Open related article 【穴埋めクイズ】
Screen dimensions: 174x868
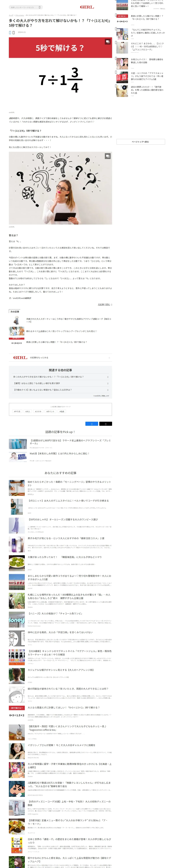[x=60, y=390]
